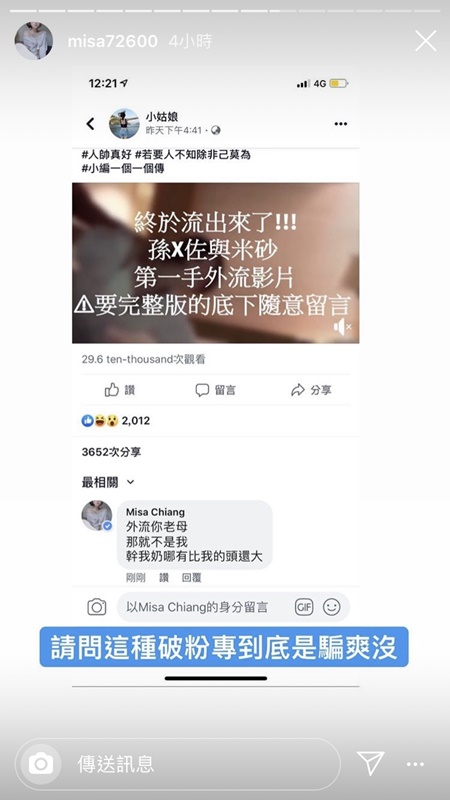Like the post with 讚 button
The height and width of the screenshot is (800, 450).
tap(120, 390)
